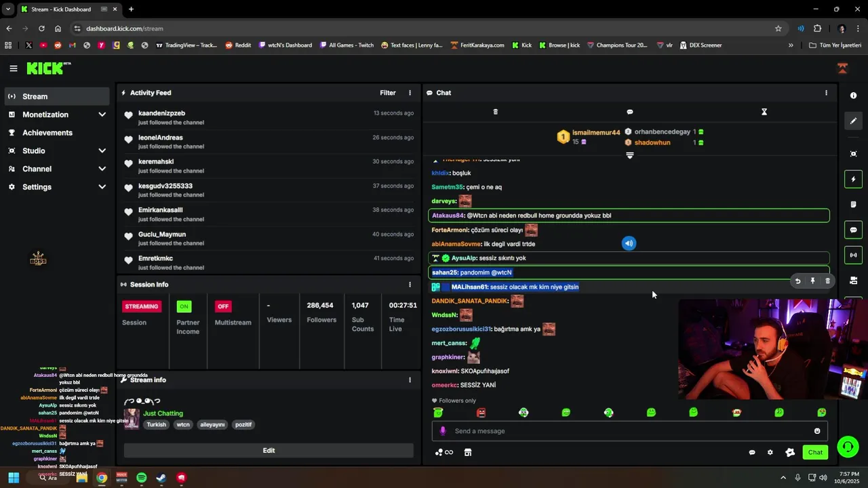The height and width of the screenshot is (488, 868).
Task: Open the hamburger menu beside Kick logo
Action: [13, 68]
